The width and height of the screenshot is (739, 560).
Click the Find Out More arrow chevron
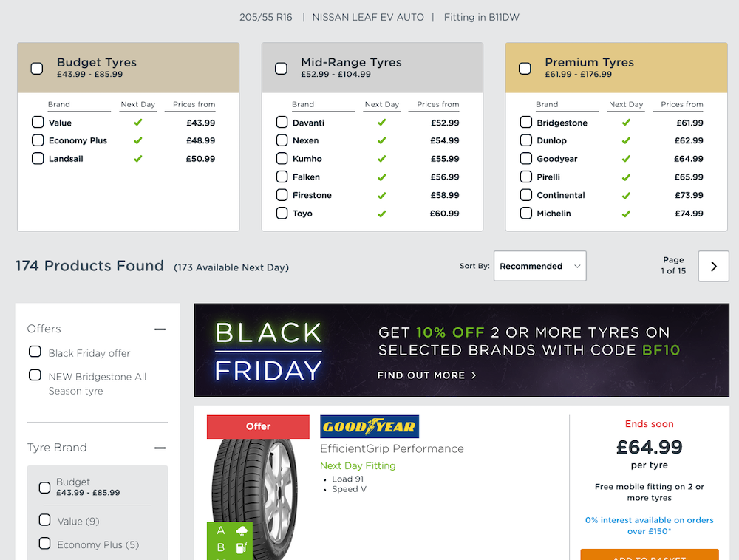(474, 375)
